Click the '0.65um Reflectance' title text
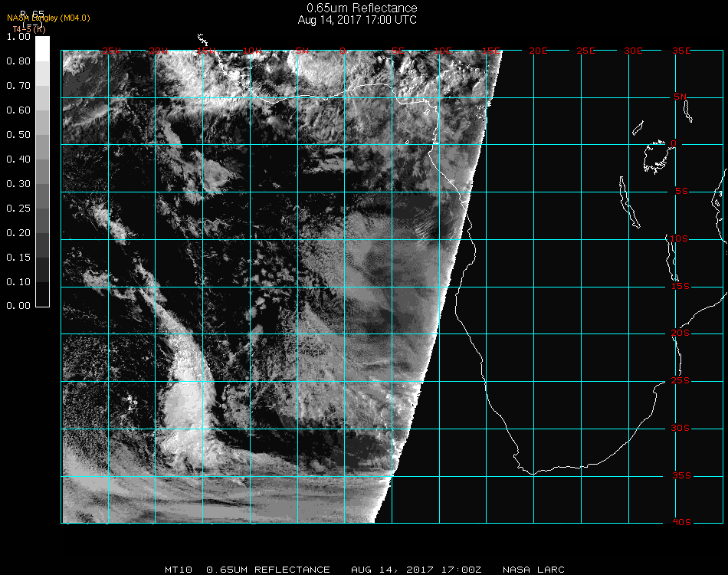This screenshot has height=575, width=728. pos(362,8)
